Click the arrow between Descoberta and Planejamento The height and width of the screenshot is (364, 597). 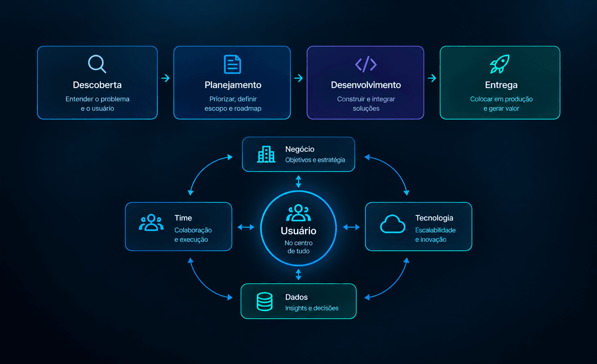point(165,78)
